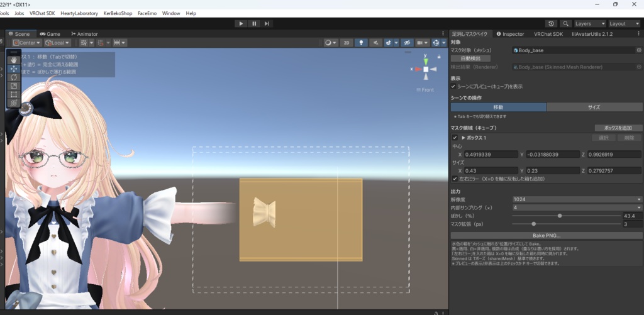The image size is (644, 315).
Task: Click the Pause button
Action: (x=254, y=23)
